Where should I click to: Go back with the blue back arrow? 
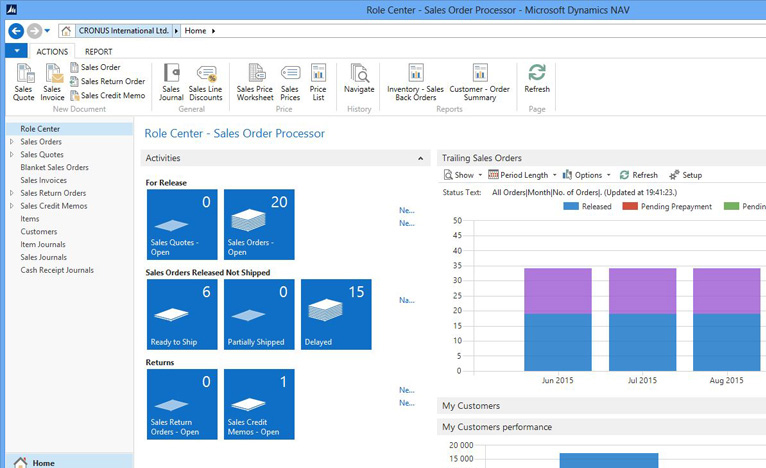click(16, 31)
